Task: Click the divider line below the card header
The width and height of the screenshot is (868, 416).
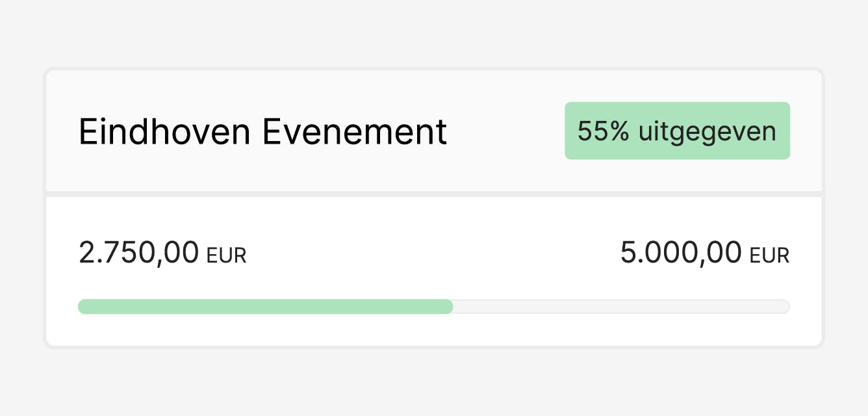Action: coord(434,194)
